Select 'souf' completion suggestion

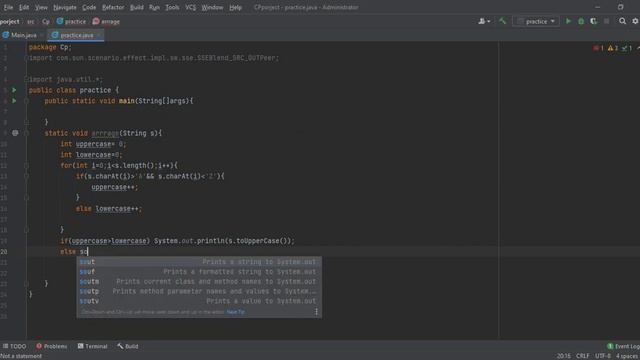pyautogui.click(x=199, y=271)
